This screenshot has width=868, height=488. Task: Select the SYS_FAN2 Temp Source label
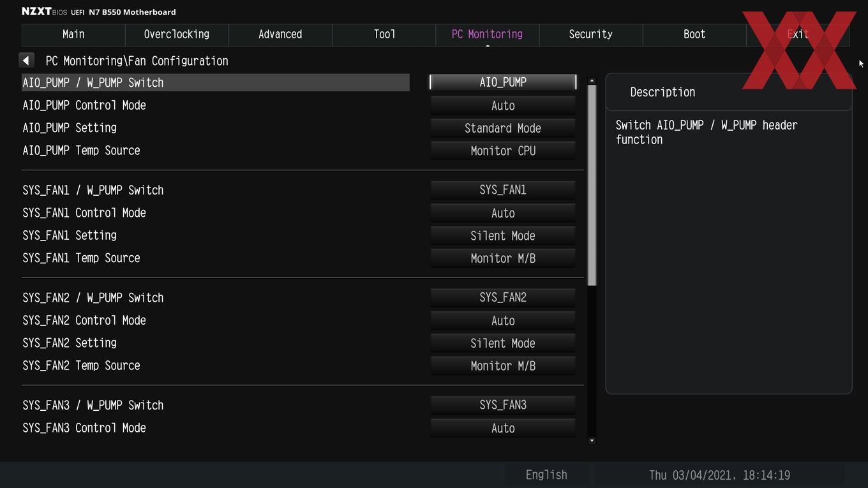click(x=81, y=366)
